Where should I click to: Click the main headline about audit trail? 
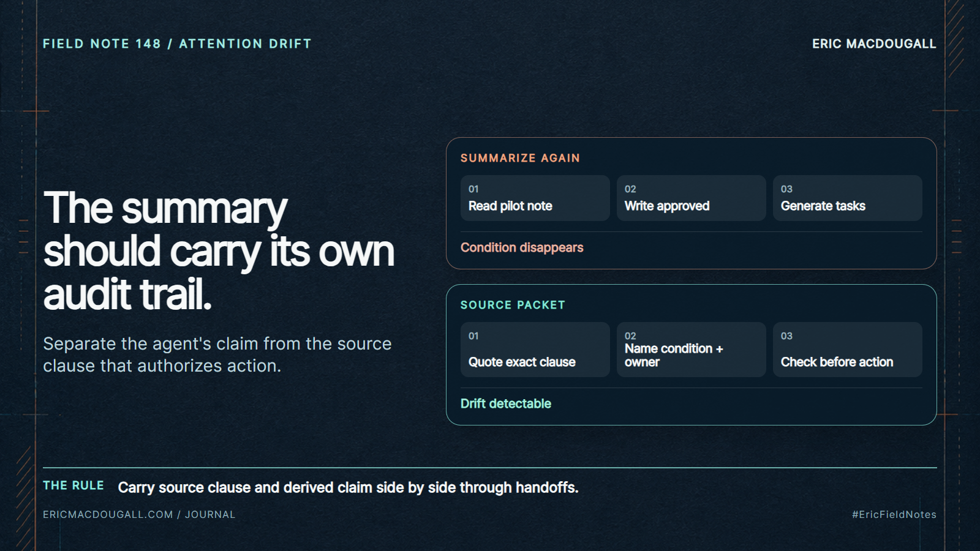tap(219, 251)
